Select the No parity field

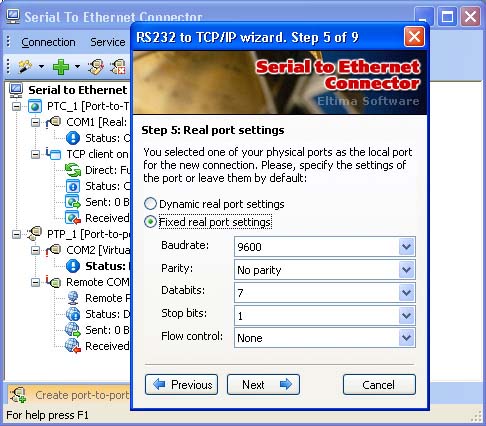(324, 270)
